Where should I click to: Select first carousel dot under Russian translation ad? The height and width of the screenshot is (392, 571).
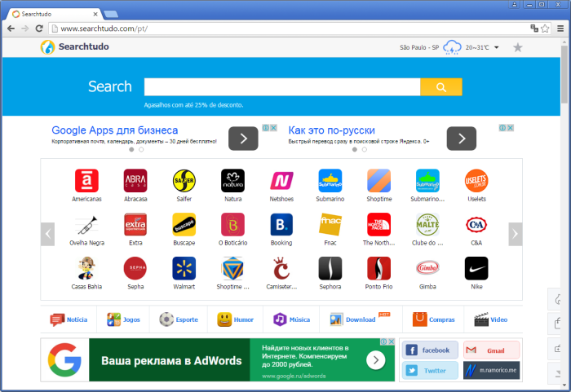pyautogui.click(x=355, y=150)
